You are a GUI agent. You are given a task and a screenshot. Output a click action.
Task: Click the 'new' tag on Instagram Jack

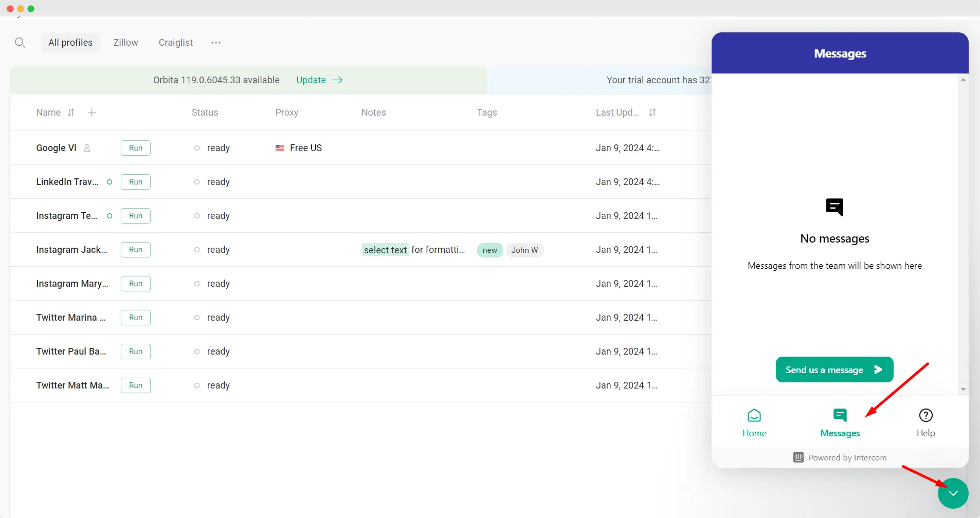pyautogui.click(x=490, y=250)
